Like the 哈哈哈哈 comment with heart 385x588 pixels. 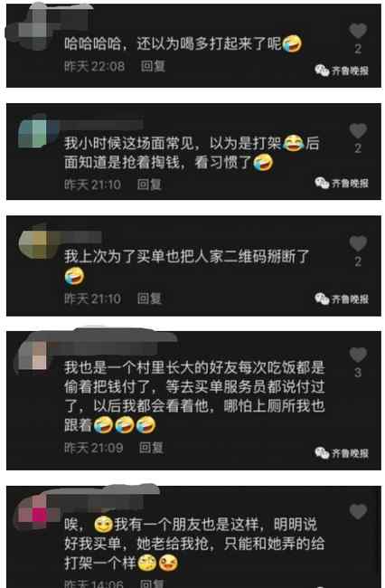[x=358, y=31]
